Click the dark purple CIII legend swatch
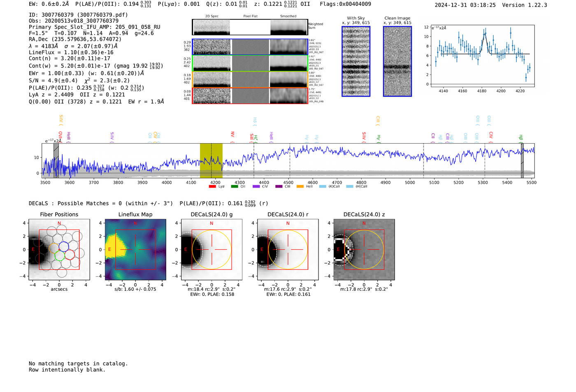Screen dimensions: 576x392 coord(279,186)
